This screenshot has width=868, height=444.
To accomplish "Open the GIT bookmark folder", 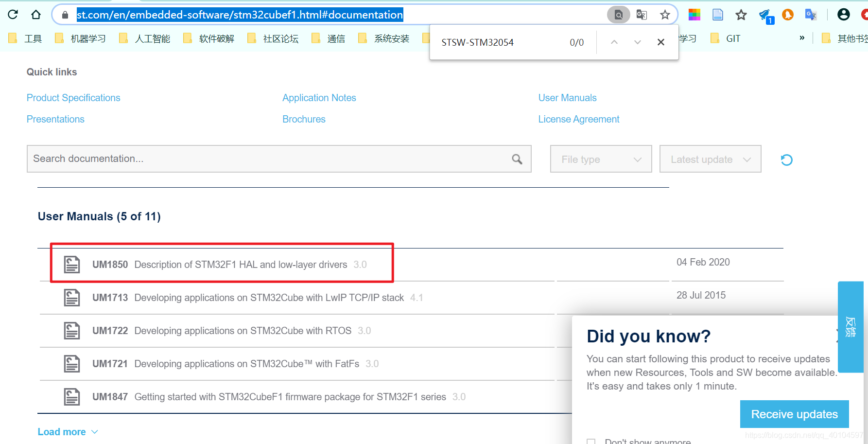I will tap(725, 38).
